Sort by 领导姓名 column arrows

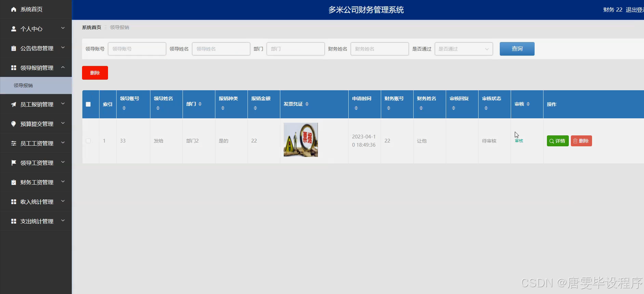(158, 108)
